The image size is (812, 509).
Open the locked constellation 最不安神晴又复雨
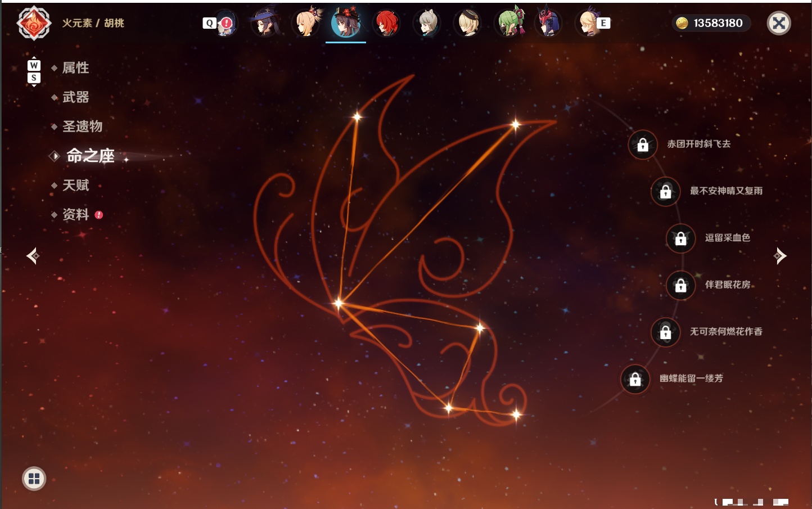coord(666,191)
